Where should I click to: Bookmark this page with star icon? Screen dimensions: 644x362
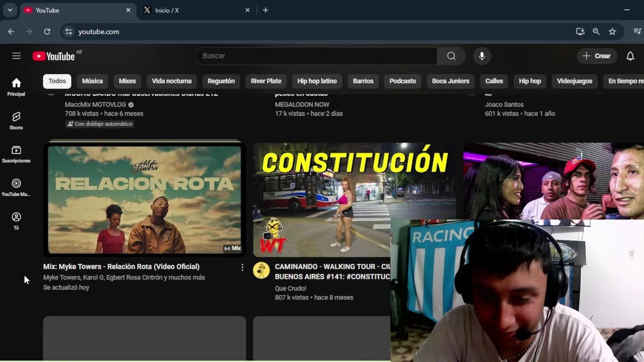tap(612, 31)
